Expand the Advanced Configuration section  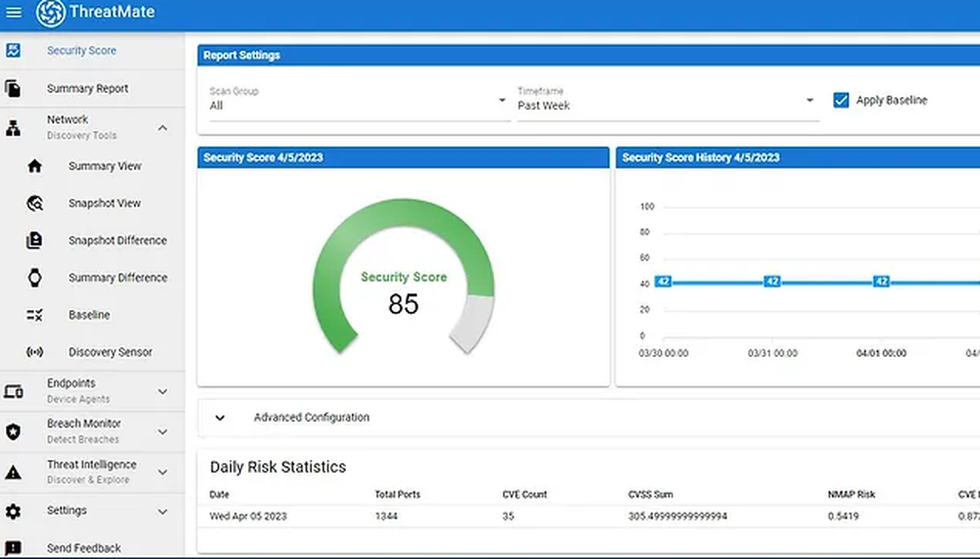pos(220,418)
